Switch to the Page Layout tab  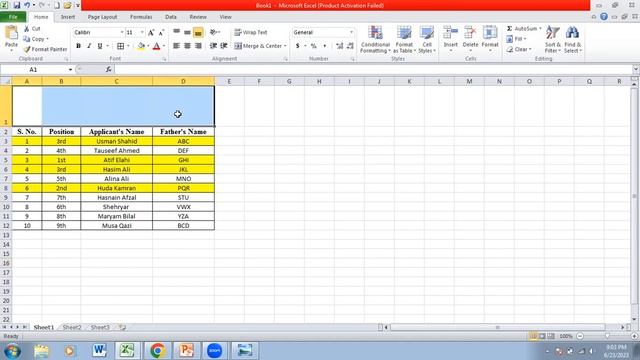[x=102, y=17]
